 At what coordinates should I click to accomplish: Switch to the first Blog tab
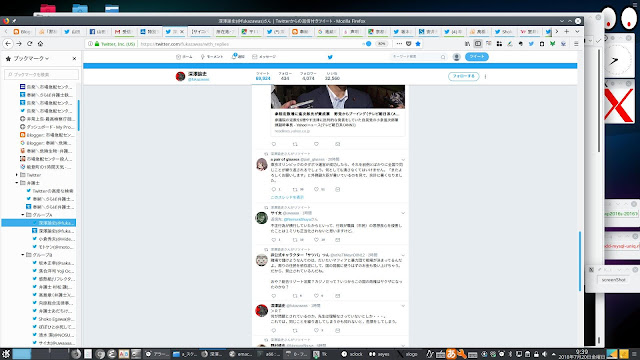tap(22, 31)
